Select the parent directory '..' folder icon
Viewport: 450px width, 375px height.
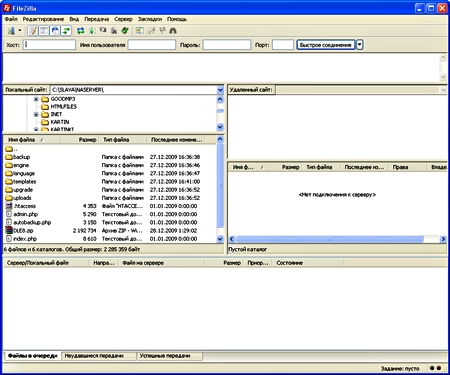pos(9,149)
